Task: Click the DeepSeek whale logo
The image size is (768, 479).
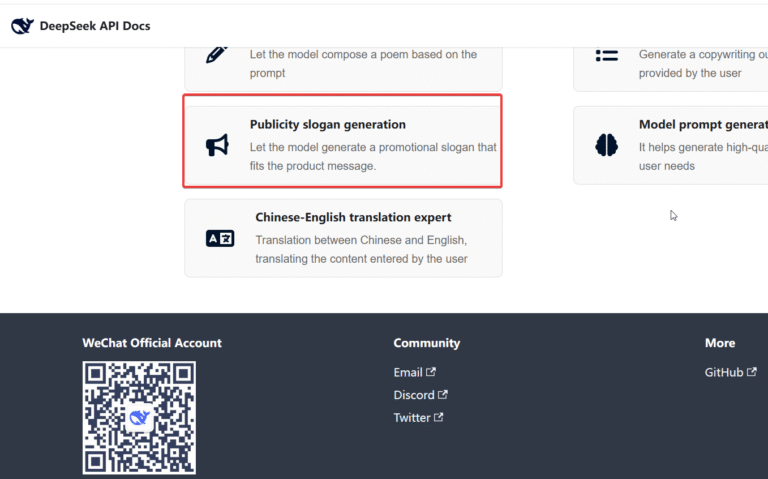Action: [x=22, y=26]
